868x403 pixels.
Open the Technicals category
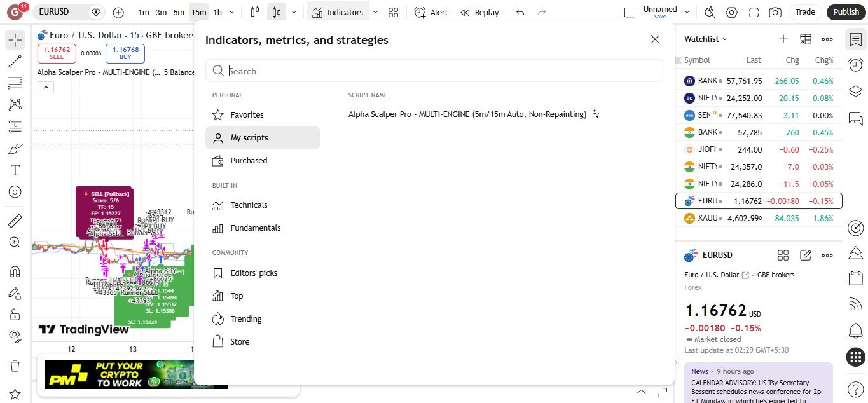[x=263, y=205]
